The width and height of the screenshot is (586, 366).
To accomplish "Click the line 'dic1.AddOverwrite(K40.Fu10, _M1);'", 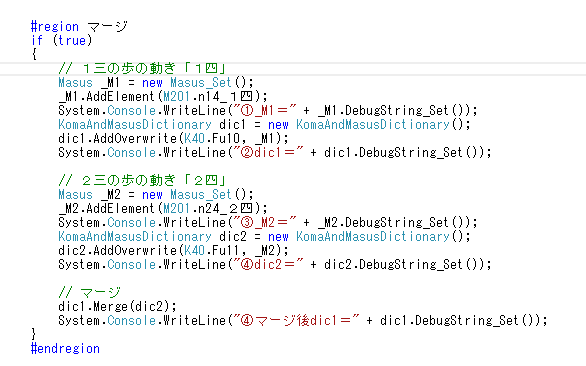I will [173, 138].
